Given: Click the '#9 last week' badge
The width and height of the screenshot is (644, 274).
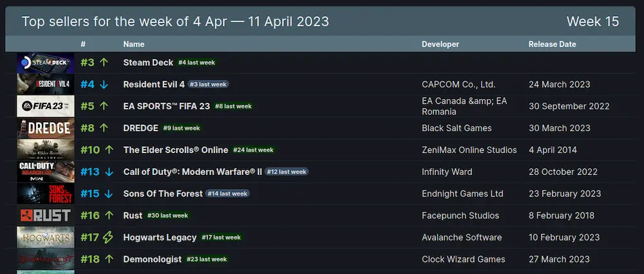Looking at the screenshot, I should pyautogui.click(x=182, y=128).
